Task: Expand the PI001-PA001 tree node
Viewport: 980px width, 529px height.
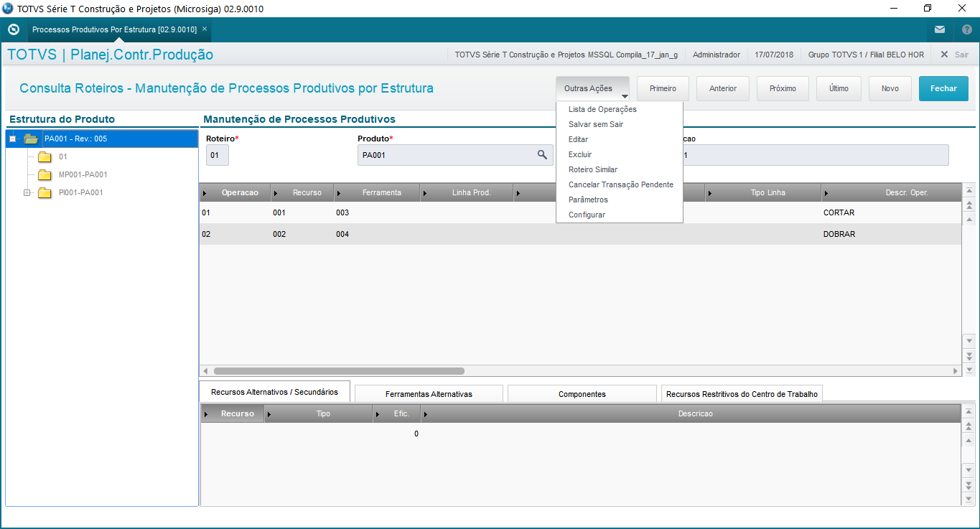Action: [27, 192]
